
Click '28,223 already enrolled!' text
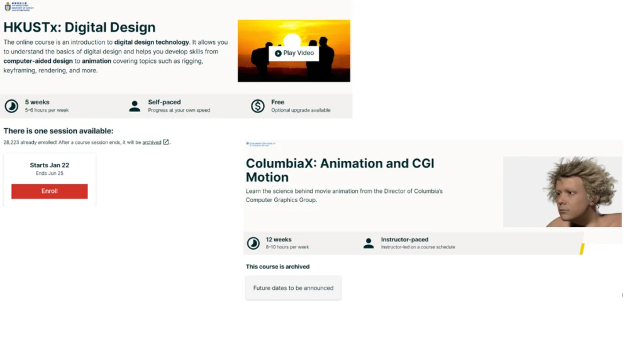pos(30,143)
